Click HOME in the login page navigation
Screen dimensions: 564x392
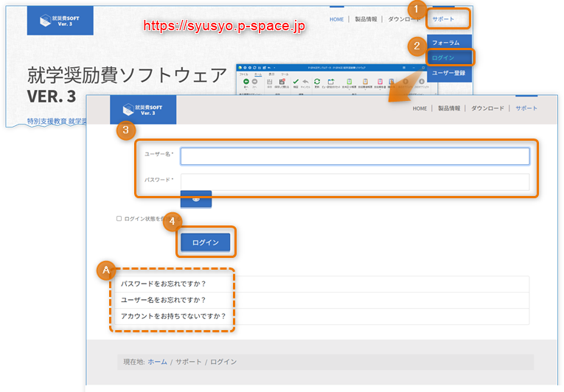pos(419,108)
